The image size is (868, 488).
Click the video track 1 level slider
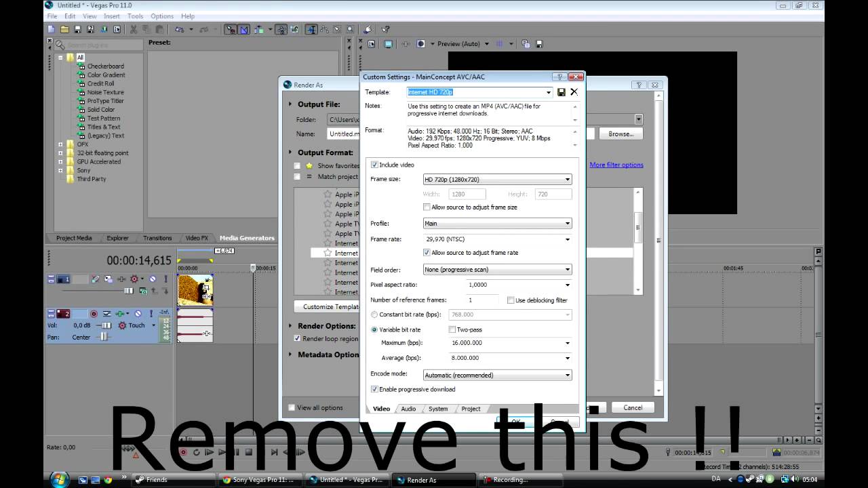pyautogui.click(x=129, y=291)
